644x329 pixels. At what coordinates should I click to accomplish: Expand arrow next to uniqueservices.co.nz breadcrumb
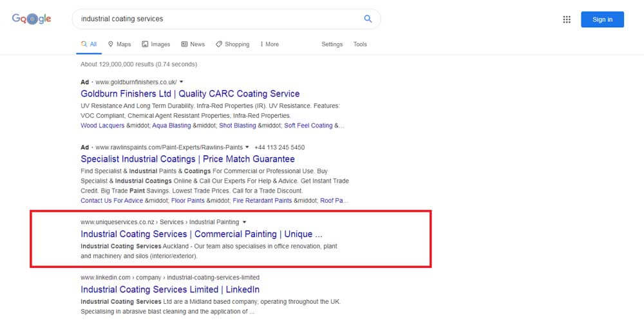tap(244, 222)
